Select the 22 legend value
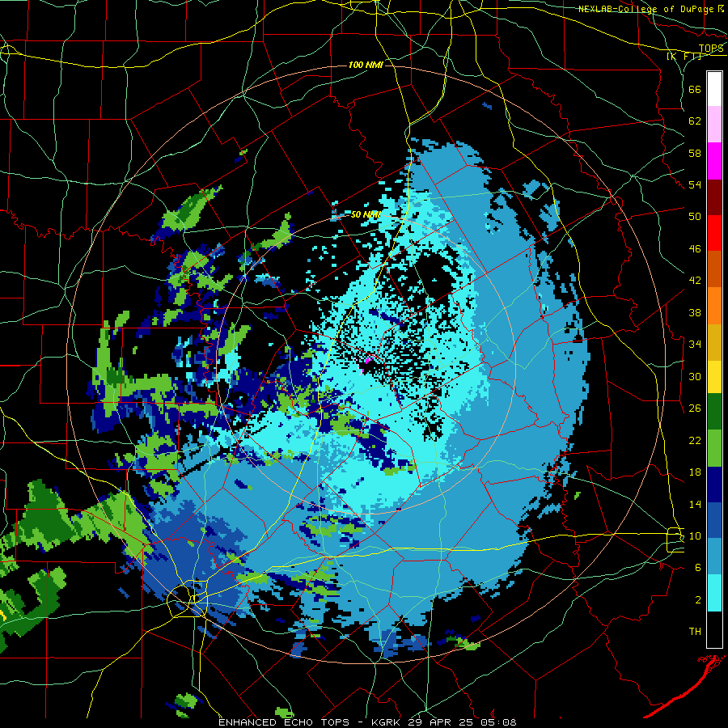Screen dimensions: 728x728 pos(695,440)
